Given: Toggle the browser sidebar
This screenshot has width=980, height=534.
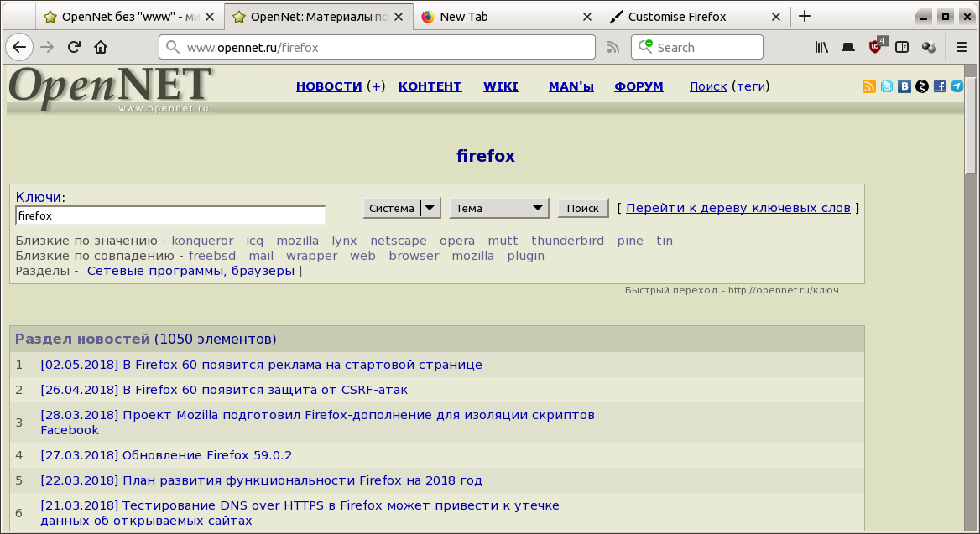Looking at the screenshot, I should coord(902,47).
